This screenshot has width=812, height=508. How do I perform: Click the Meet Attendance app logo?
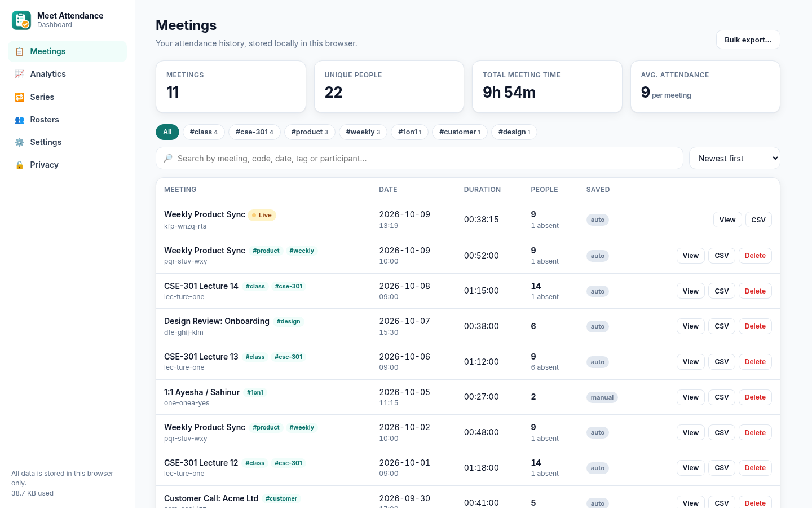point(21,20)
